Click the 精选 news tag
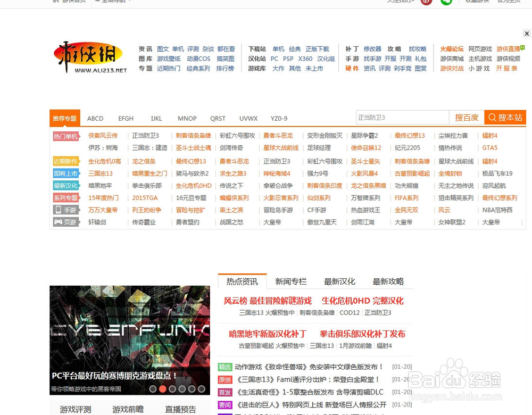The height and width of the screenshot is (415, 532). coord(225,367)
